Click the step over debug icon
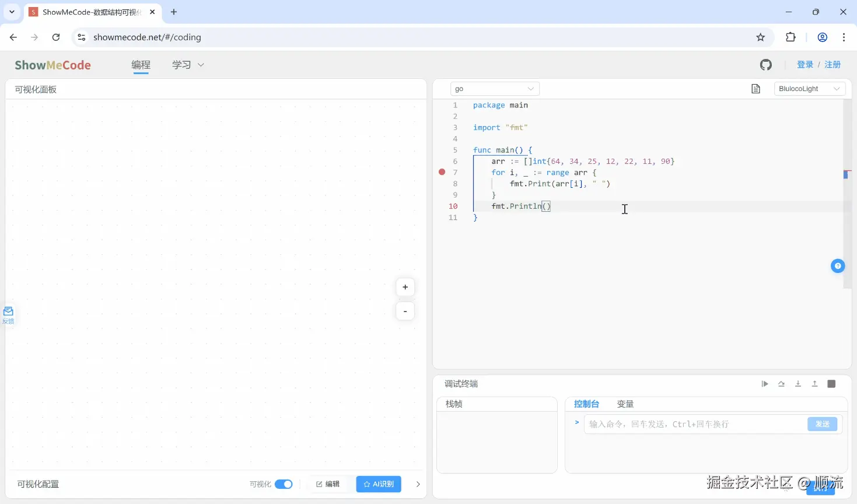Screen dimensions: 857x504 click(x=781, y=384)
